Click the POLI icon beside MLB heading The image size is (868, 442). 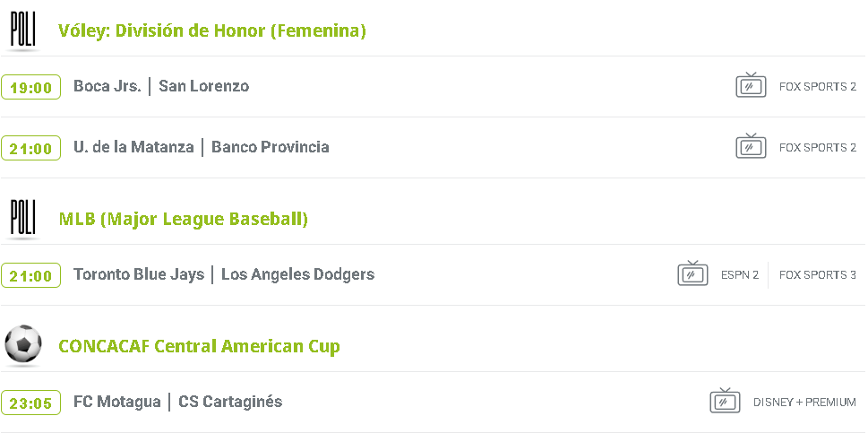22,220
